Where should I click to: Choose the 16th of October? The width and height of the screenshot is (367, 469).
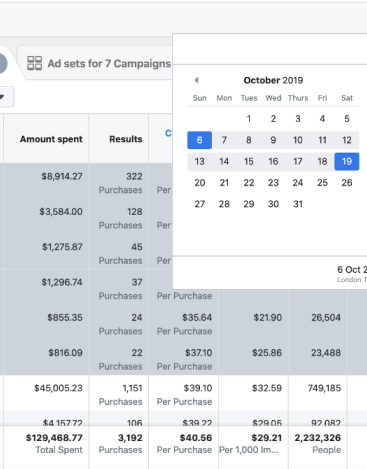tap(273, 161)
